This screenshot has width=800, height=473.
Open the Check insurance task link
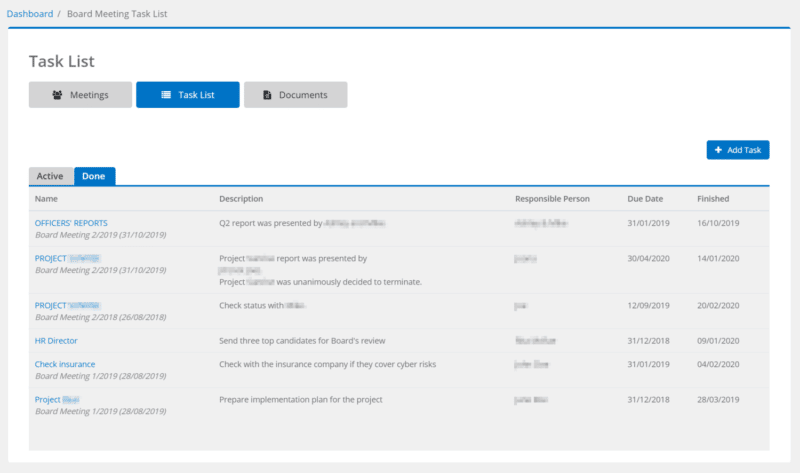[65, 364]
